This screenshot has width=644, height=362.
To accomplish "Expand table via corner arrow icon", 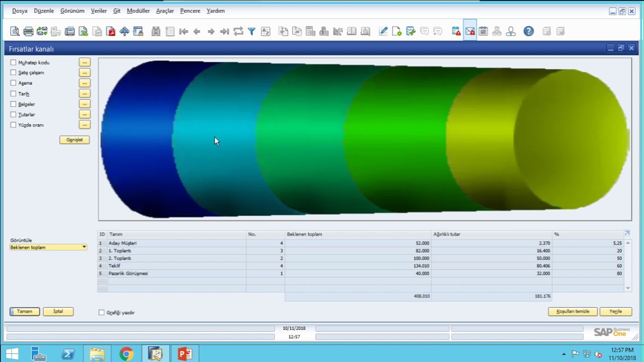I will pos(627,233).
